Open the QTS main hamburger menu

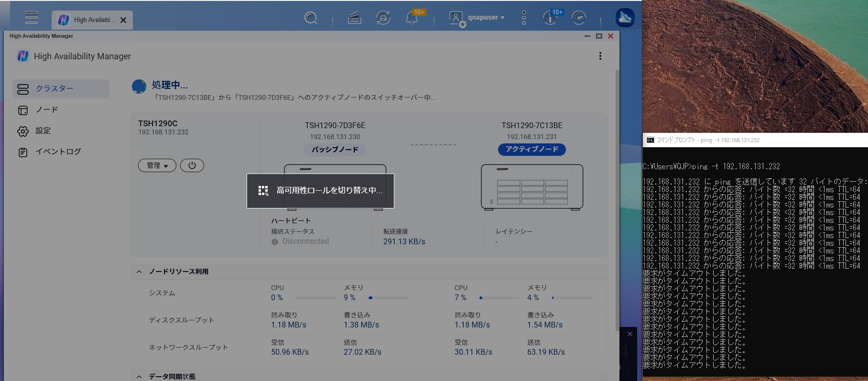pyautogui.click(x=32, y=18)
